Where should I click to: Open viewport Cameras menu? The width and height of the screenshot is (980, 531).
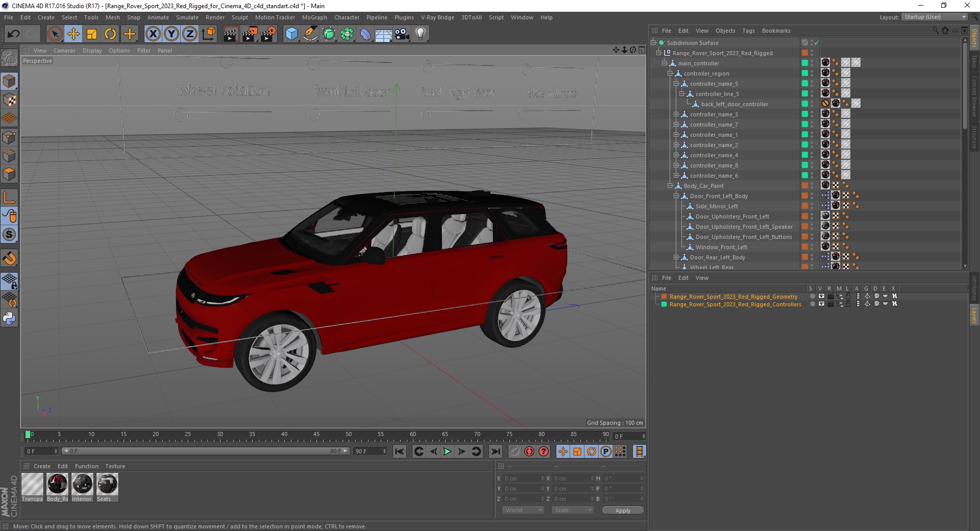point(64,51)
